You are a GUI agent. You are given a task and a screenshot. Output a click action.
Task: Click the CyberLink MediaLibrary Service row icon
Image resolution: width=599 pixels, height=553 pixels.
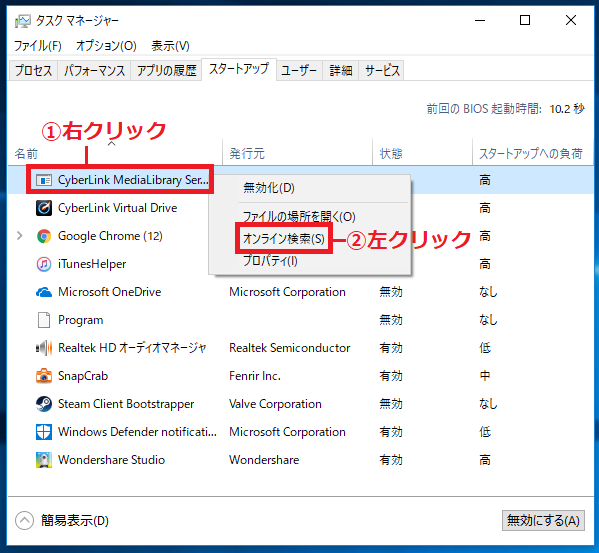pos(44,180)
